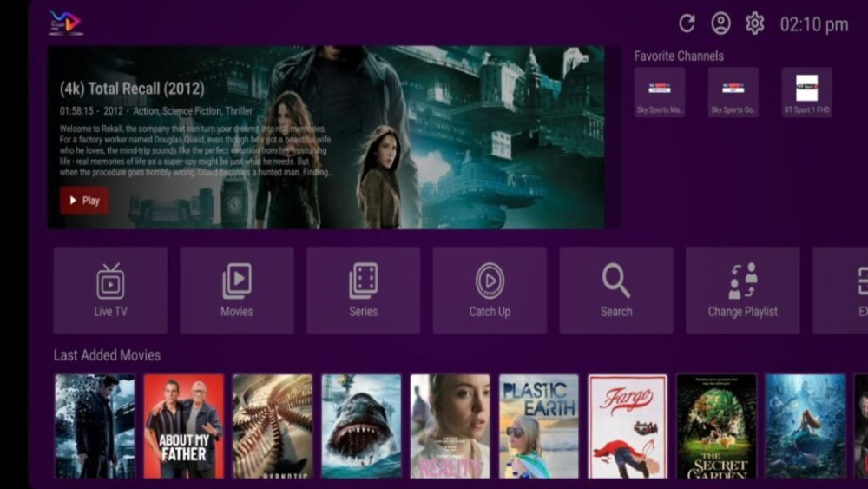The width and height of the screenshot is (868, 489).
Task: Open The Secret Garden movie poster
Action: tap(716, 426)
